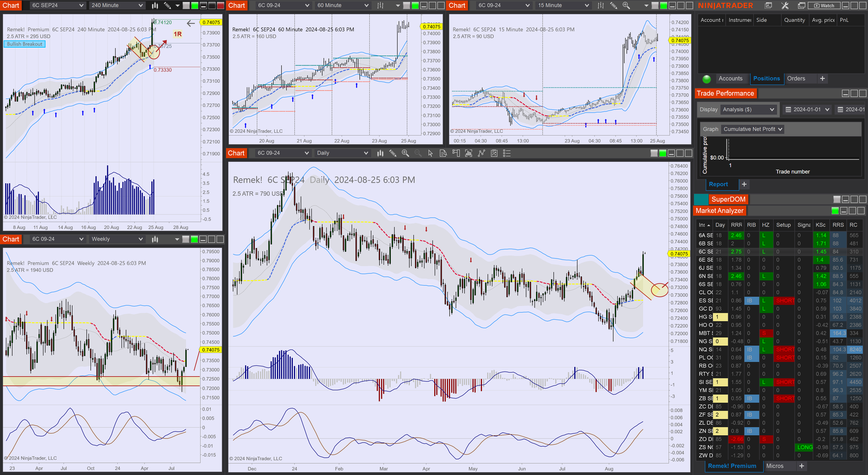The image size is (868, 475).
Task: Open the 240 Minute interval dropdown
Action: tap(117, 6)
